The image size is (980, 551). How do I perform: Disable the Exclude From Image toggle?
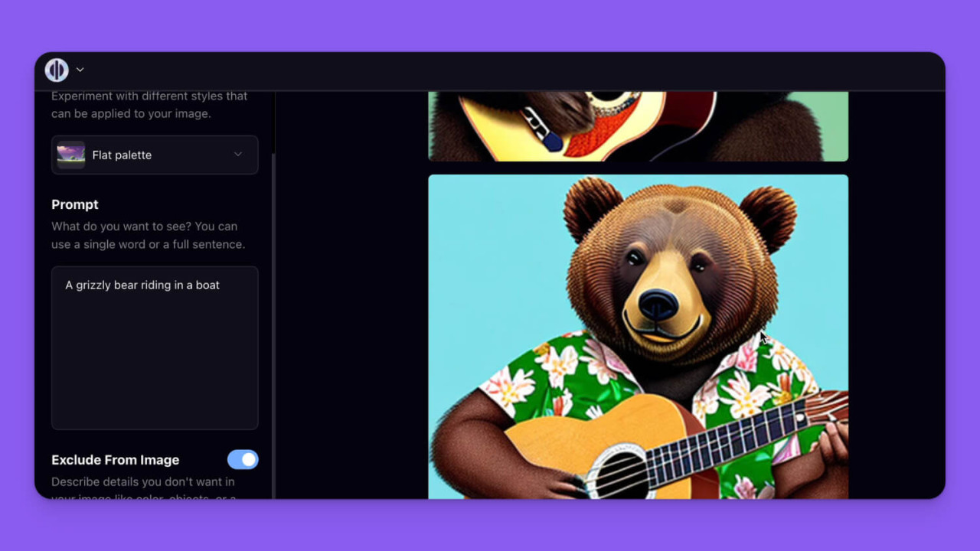243,459
